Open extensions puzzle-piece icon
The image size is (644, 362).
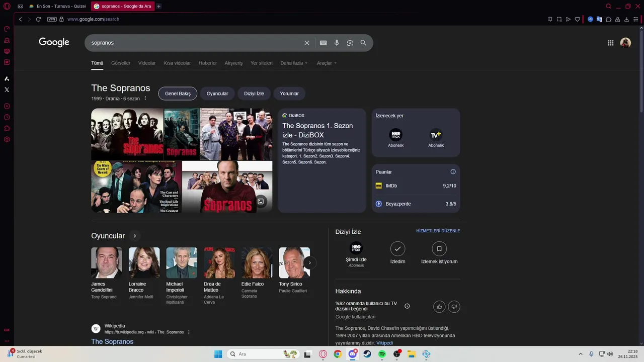click(x=608, y=19)
